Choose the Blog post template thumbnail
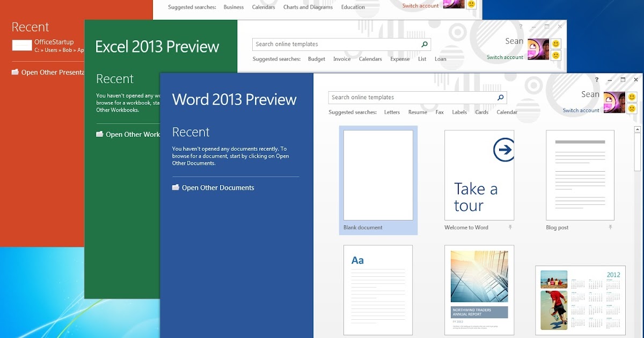Viewport: 644px width, 338px height. click(580, 175)
